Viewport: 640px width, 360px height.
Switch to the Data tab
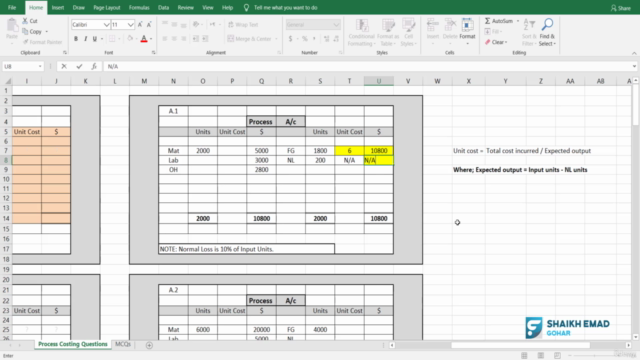[x=163, y=7]
